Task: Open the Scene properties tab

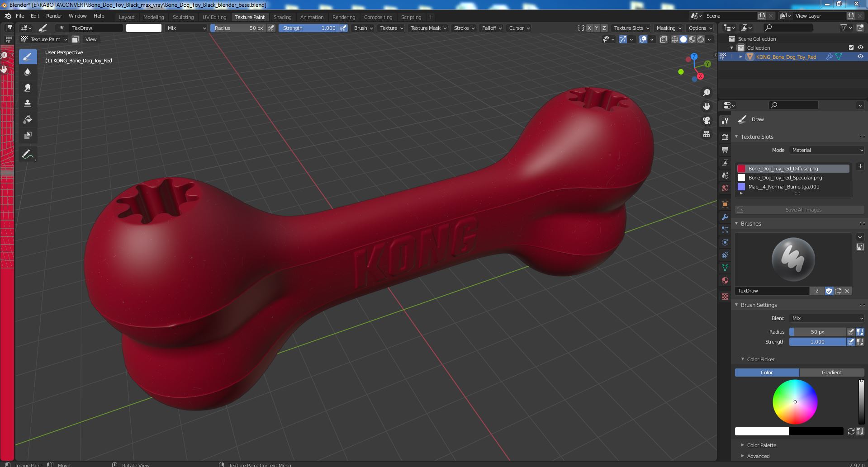Action: click(725, 175)
